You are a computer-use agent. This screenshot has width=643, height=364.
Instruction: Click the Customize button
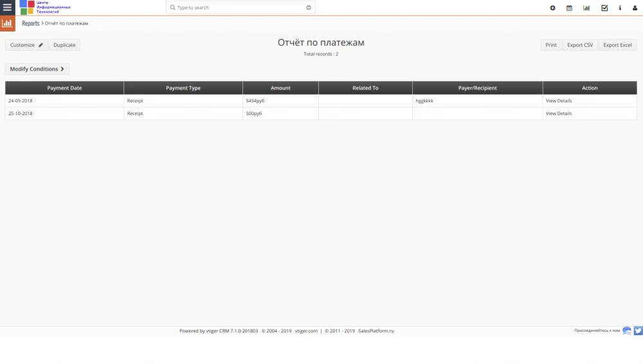point(26,45)
